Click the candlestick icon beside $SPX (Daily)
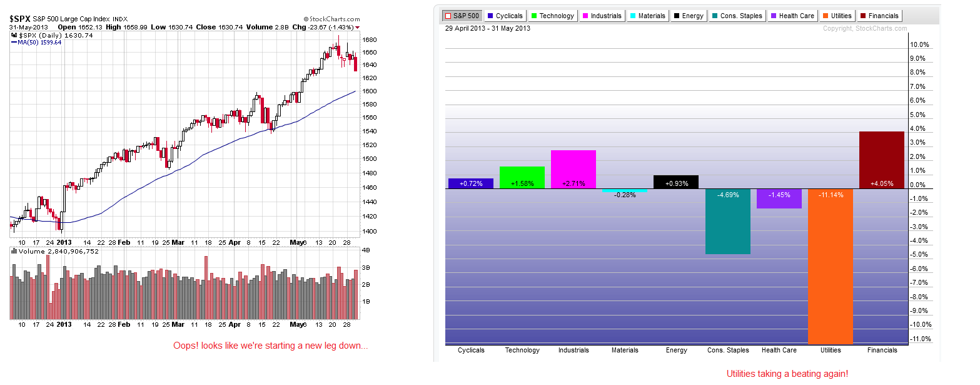 tap(13, 35)
